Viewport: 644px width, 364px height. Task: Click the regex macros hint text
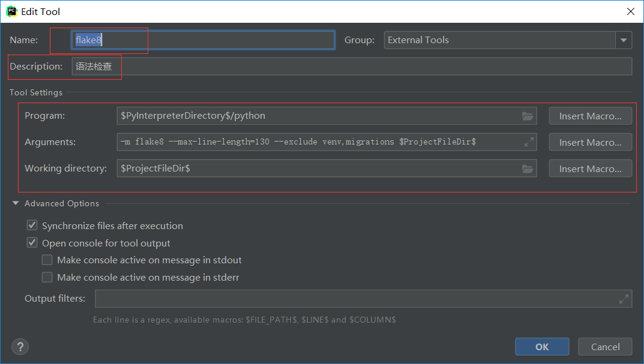pyautogui.click(x=244, y=320)
